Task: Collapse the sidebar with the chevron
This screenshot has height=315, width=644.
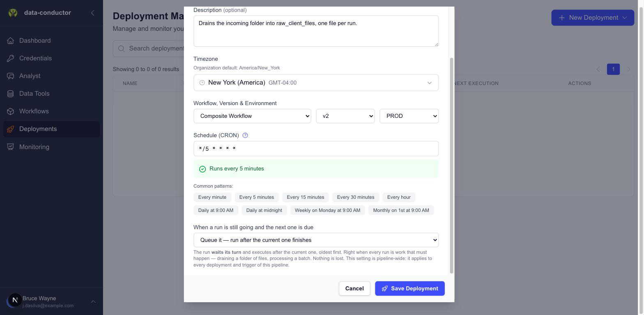Action: pyautogui.click(x=93, y=13)
